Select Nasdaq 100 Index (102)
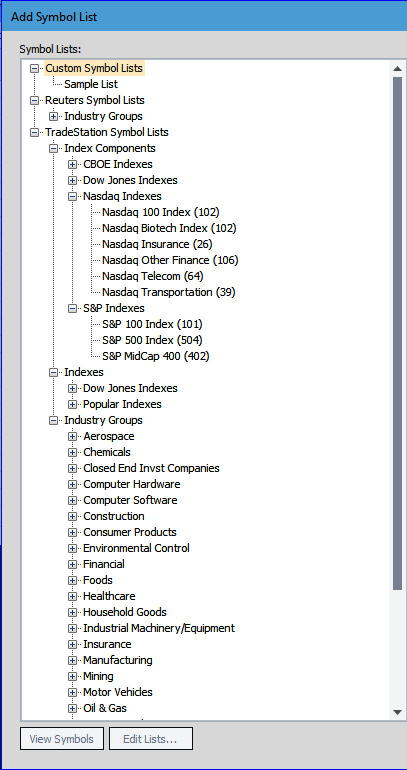The image size is (407, 770). coord(161,213)
